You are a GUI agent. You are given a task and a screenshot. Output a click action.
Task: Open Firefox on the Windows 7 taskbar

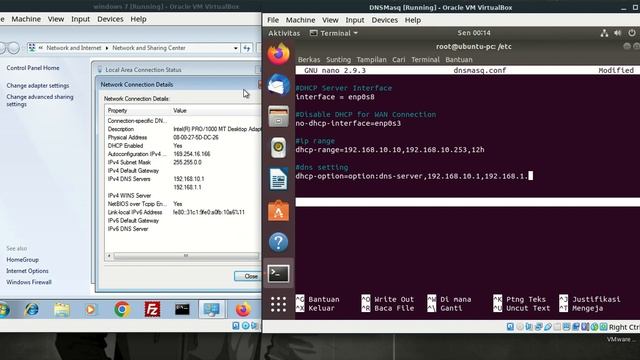[243, 310]
